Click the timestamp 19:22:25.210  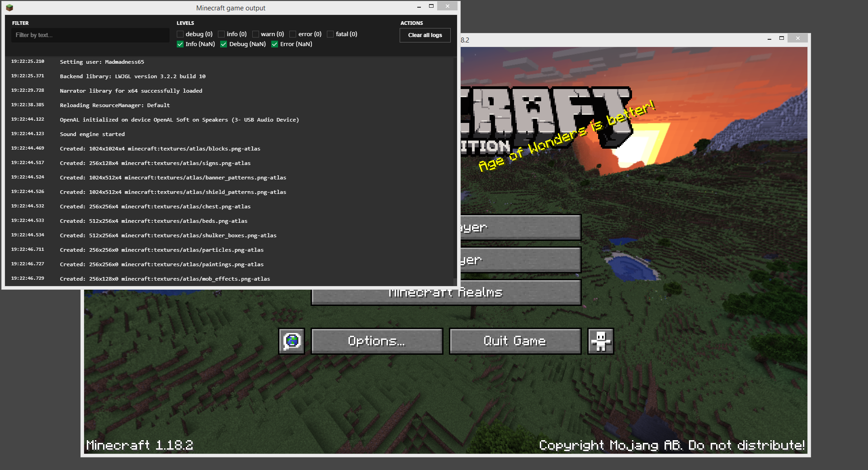coord(28,61)
